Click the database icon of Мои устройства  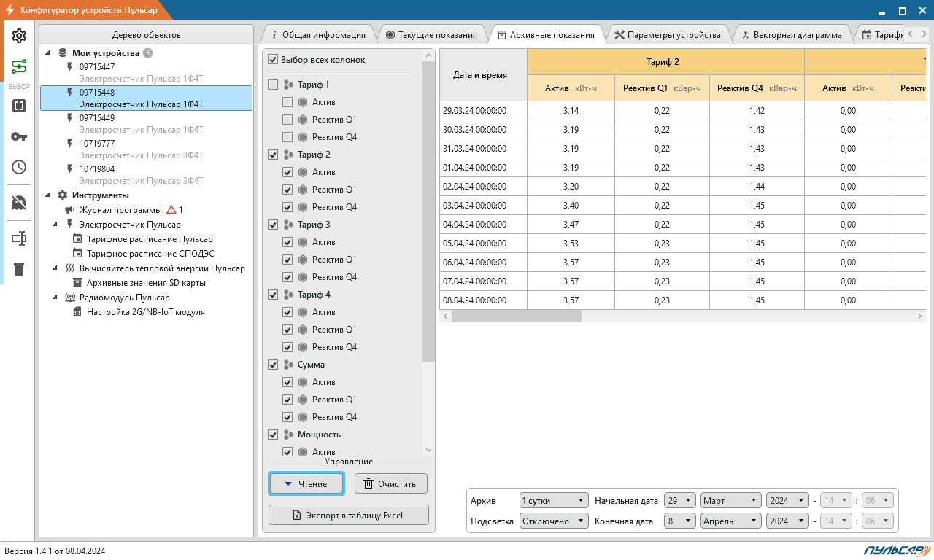[x=63, y=53]
